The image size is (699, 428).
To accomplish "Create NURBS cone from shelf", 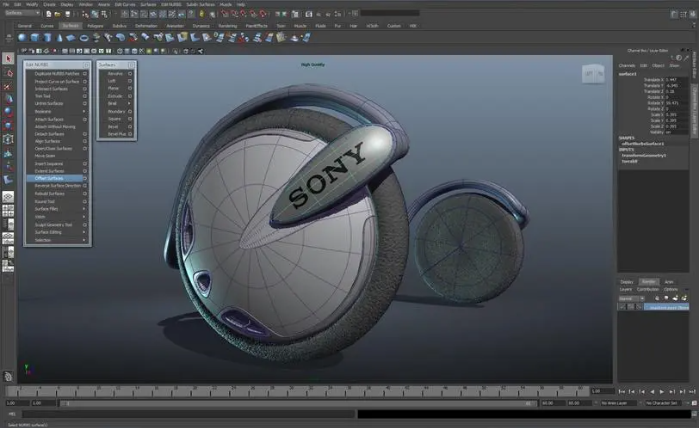I will click(x=59, y=38).
